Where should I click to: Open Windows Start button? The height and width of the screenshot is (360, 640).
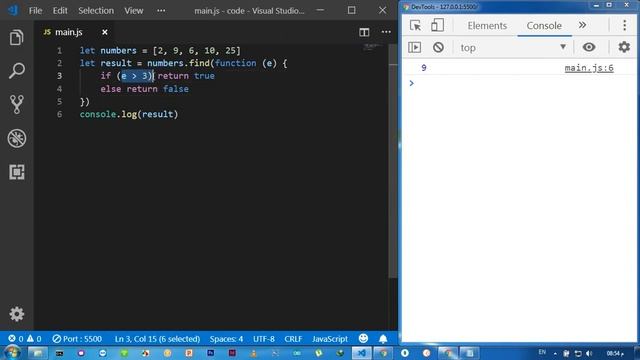coord(11,353)
